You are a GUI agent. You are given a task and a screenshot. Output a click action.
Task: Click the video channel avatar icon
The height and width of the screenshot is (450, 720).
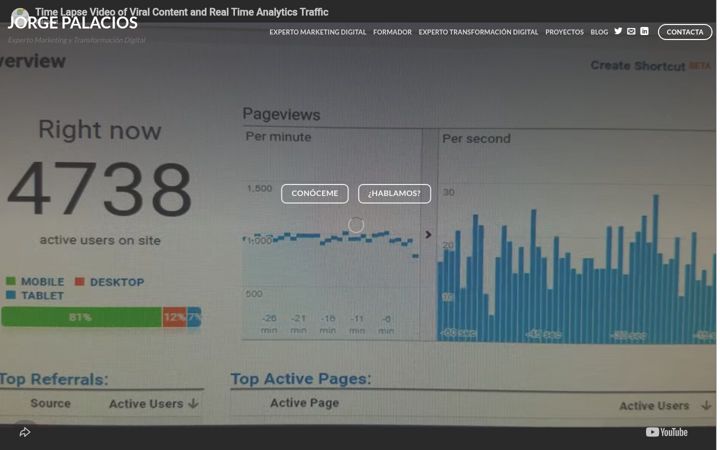pyautogui.click(x=19, y=15)
